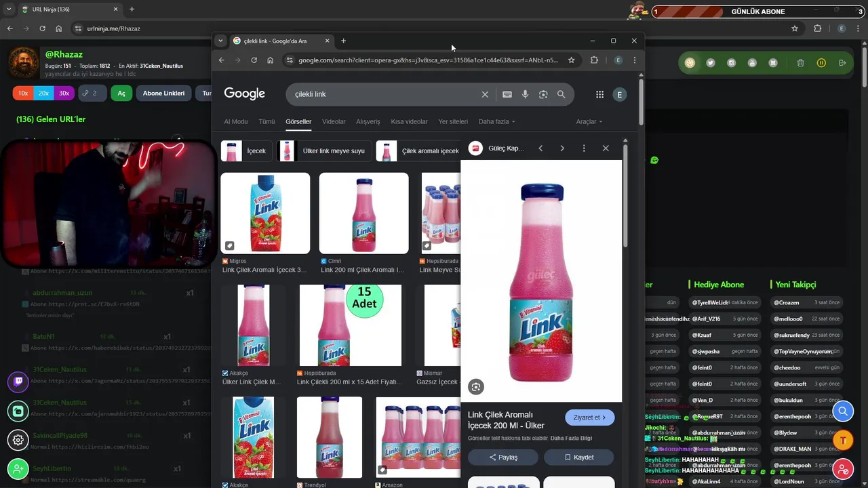Open the Google apps grid
868x488 pixels.
[x=599, y=94]
